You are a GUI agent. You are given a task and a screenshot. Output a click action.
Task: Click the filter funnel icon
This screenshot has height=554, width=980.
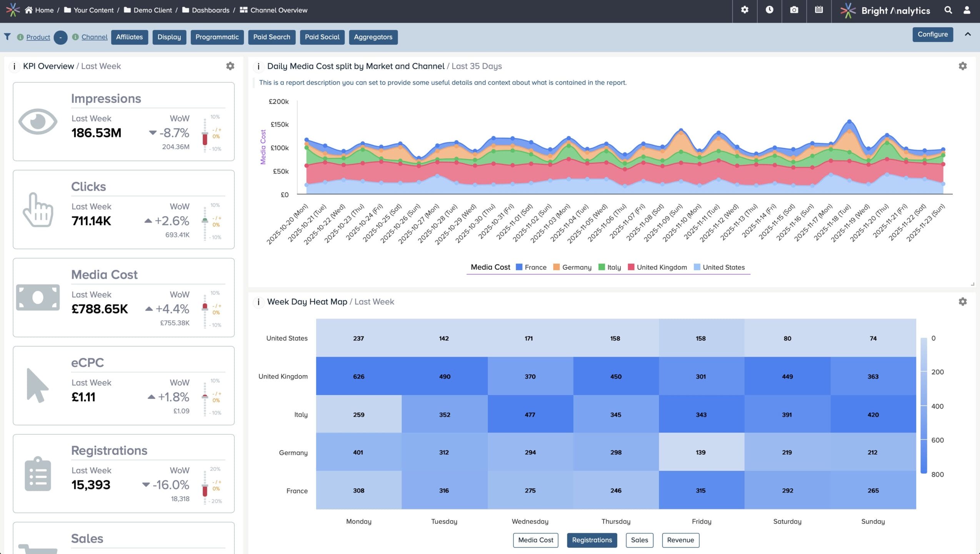click(7, 37)
